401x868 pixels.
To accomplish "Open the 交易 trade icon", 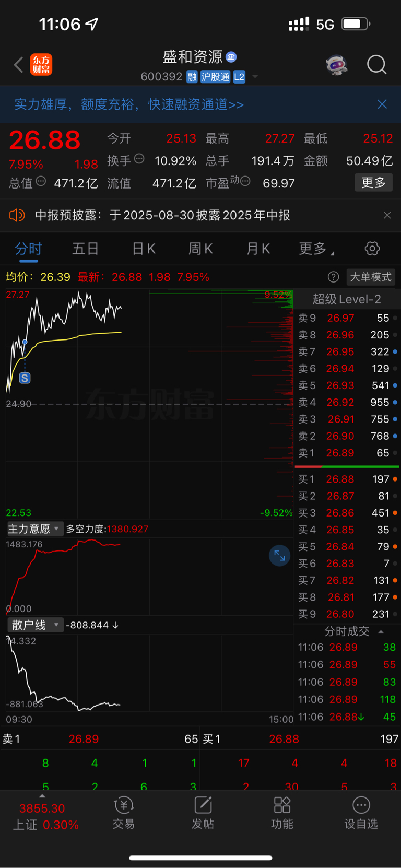I will point(124,813).
